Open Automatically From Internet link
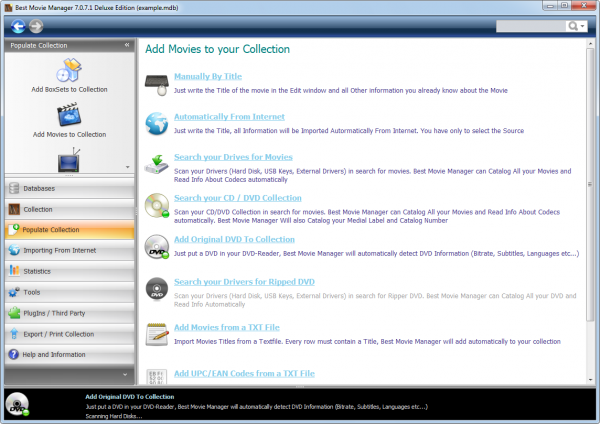This screenshot has width=600, height=424. point(229,117)
